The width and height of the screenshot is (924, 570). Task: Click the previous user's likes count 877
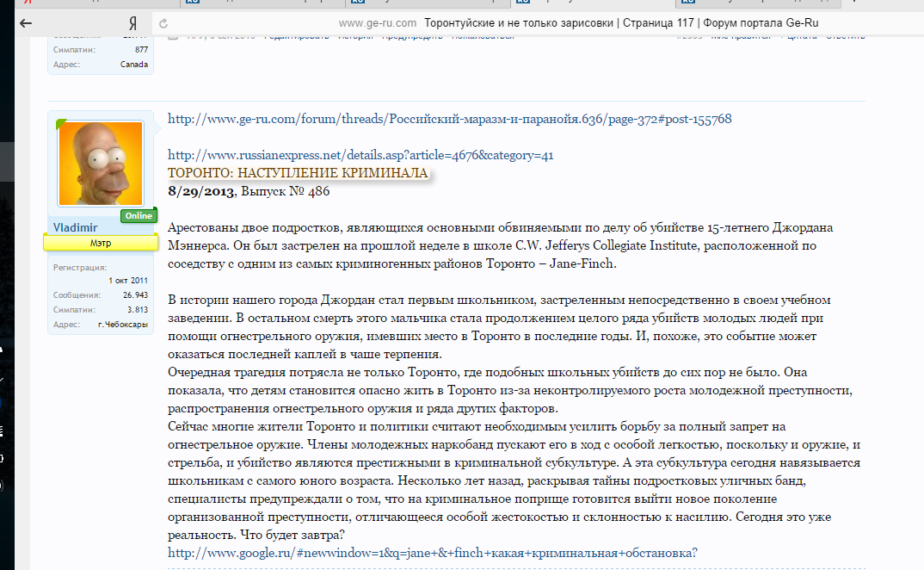(141, 50)
